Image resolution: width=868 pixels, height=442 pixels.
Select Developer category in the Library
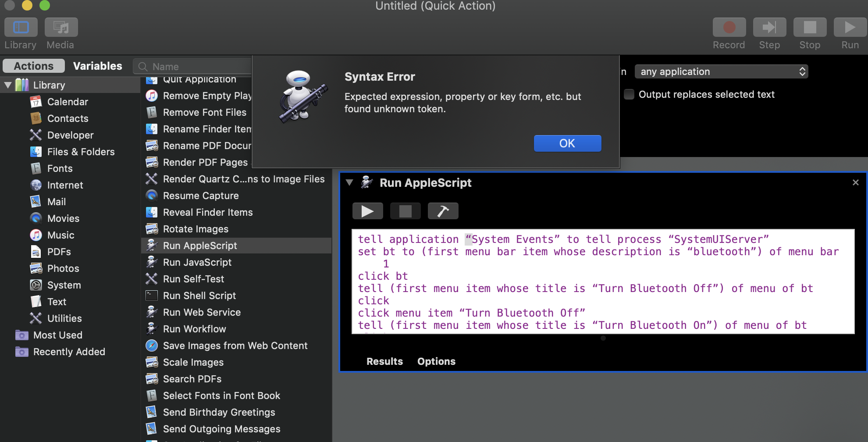click(x=70, y=135)
